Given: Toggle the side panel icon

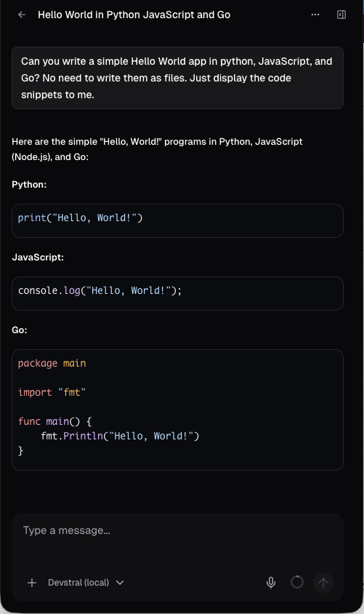Looking at the screenshot, I should pyautogui.click(x=341, y=15).
